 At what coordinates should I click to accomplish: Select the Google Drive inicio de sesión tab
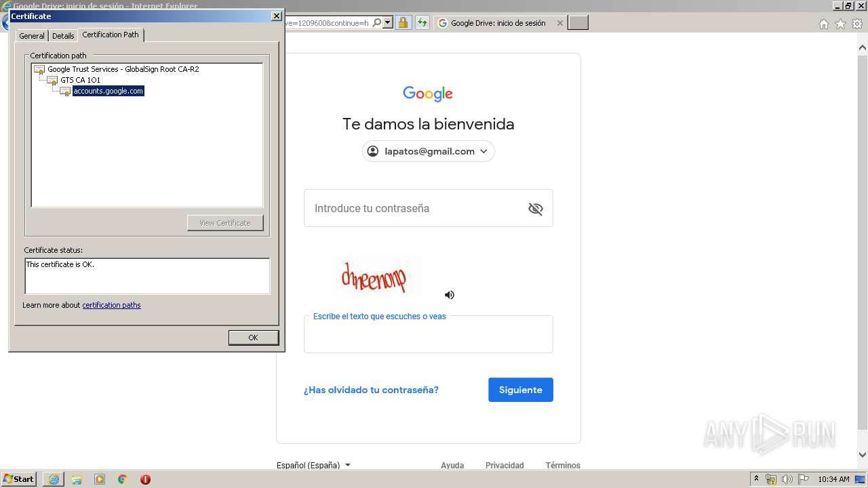[x=498, y=23]
